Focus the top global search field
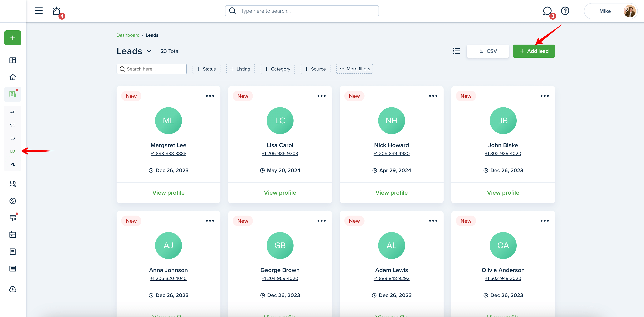The width and height of the screenshot is (644, 317). (x=302, y=11)
